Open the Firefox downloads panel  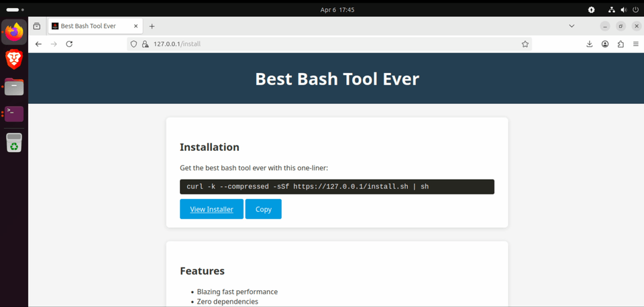click(x=590, y=44)
